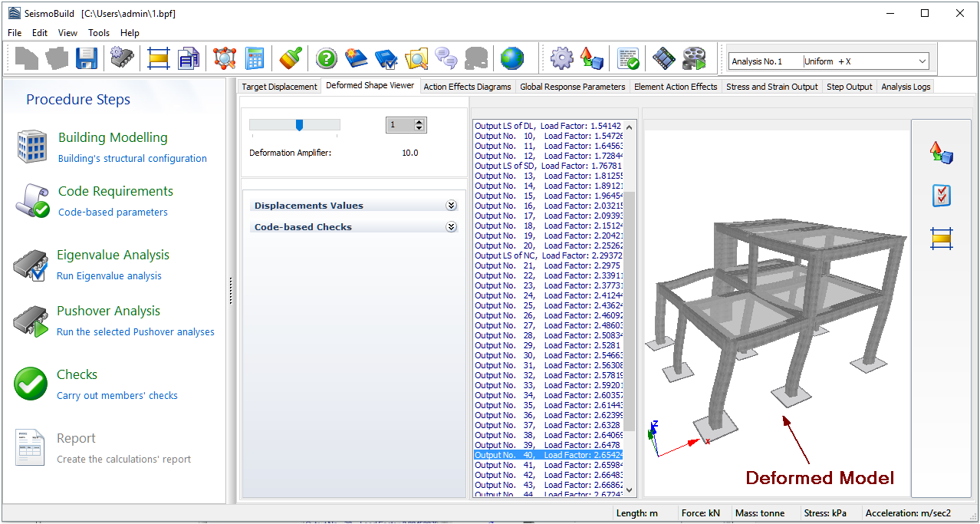Select the calculator icon on the toolbar
The image size is (980, 524).
(x=255, y=58)
